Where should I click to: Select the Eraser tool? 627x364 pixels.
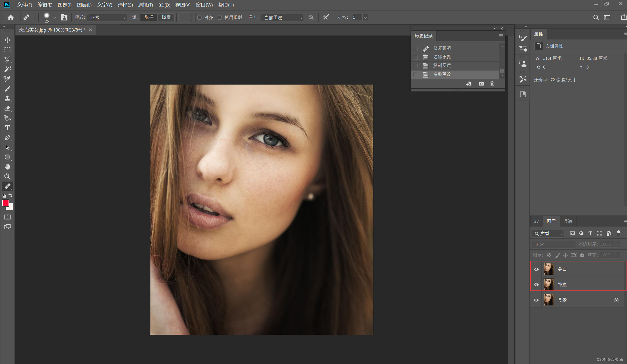(7, 108)
